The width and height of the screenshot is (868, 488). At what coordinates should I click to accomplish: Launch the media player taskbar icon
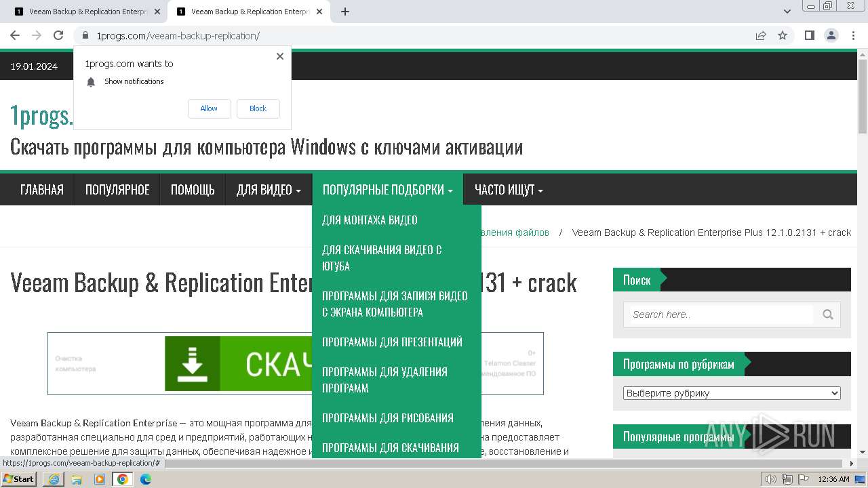click(x=100, y=479)
